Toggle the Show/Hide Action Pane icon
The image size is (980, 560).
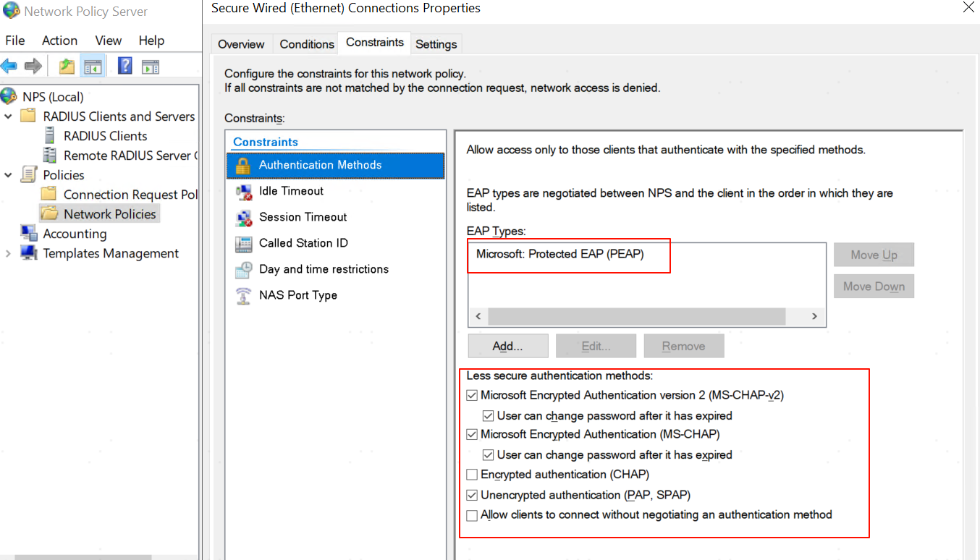pyautogui.click(x=150, y=67)
